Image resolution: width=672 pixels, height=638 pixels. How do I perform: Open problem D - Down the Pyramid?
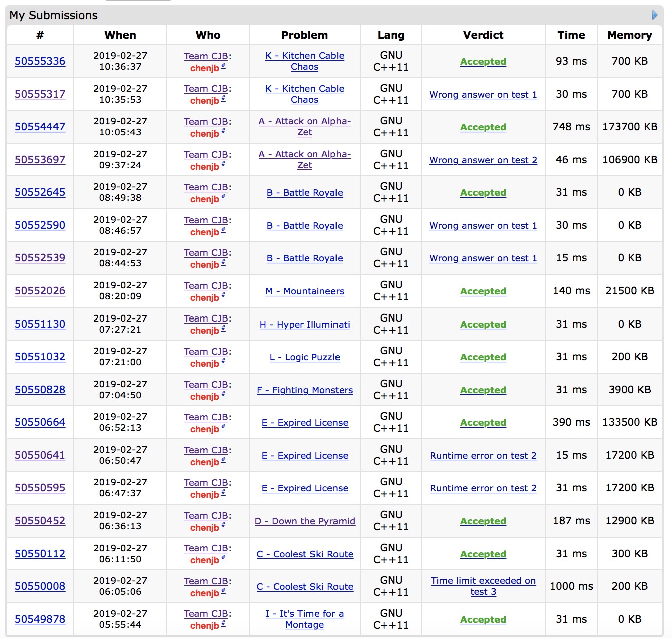304,521
